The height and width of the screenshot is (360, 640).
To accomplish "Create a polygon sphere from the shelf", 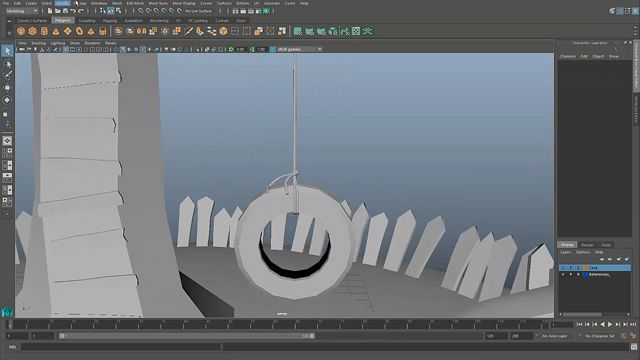I will coord(21,31).
